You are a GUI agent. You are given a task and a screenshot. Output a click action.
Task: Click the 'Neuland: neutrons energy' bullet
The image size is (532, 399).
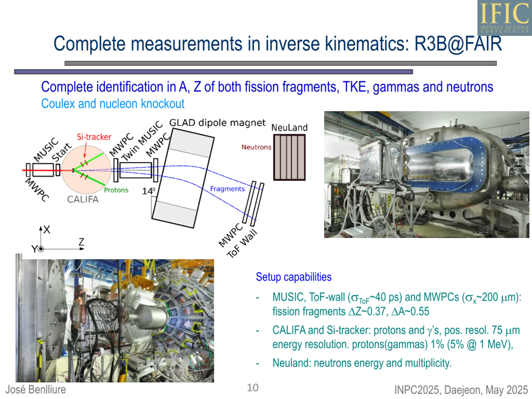[x=362, y=363]
